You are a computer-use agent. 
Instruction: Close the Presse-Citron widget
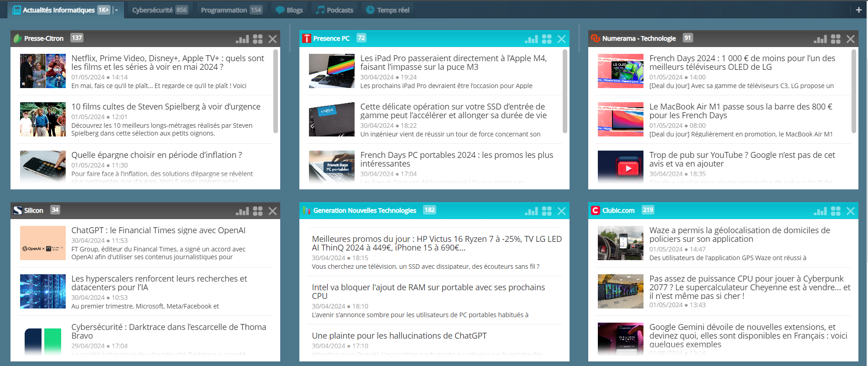[272, 39]
